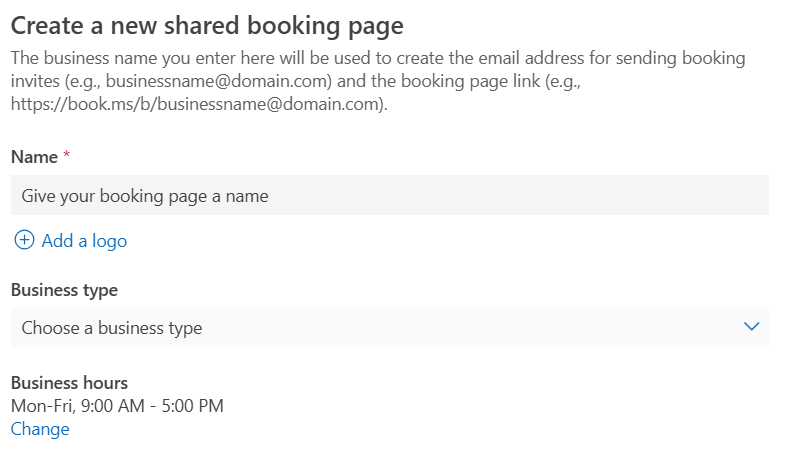Click the 5:00 PM closing time text
Viewport: 808px width, 458px height.
tap(193, 406)
